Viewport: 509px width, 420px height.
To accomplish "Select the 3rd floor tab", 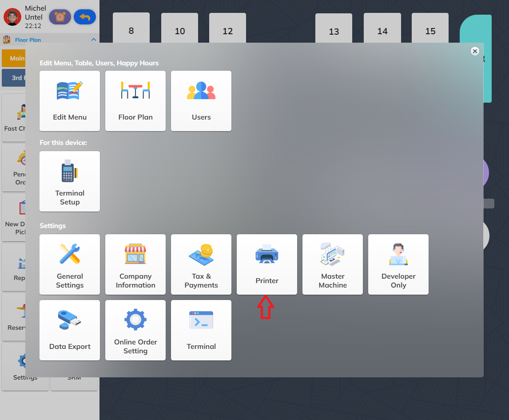I will coord(14,78).
